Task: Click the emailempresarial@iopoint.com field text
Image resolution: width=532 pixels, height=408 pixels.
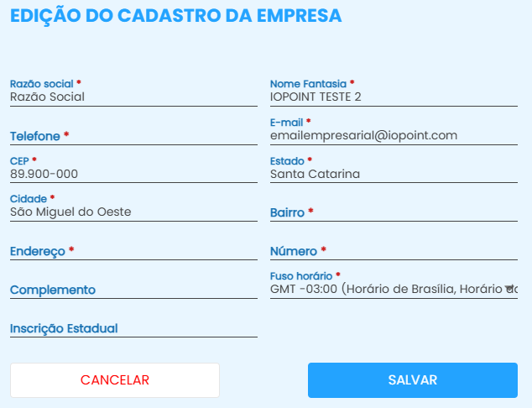Action: click(x=363, y=135)
